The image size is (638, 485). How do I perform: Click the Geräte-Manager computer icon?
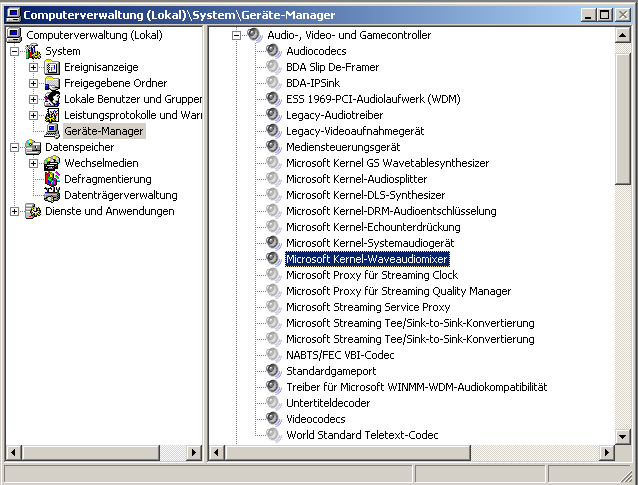pos(52,131)
